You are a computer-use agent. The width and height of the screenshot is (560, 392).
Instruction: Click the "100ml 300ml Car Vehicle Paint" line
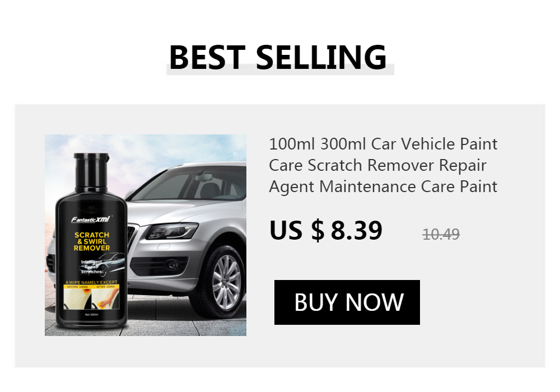pyautogui.click(x=383, y=144)
